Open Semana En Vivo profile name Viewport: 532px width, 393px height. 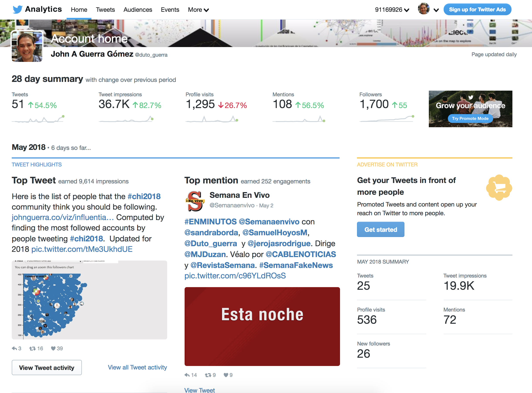[x=239, y=195]
